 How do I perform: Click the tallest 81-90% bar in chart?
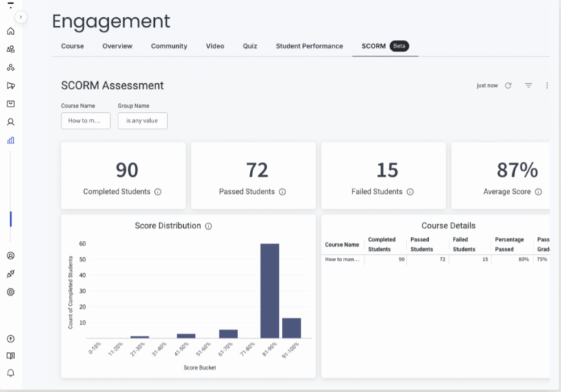point(269,290)
